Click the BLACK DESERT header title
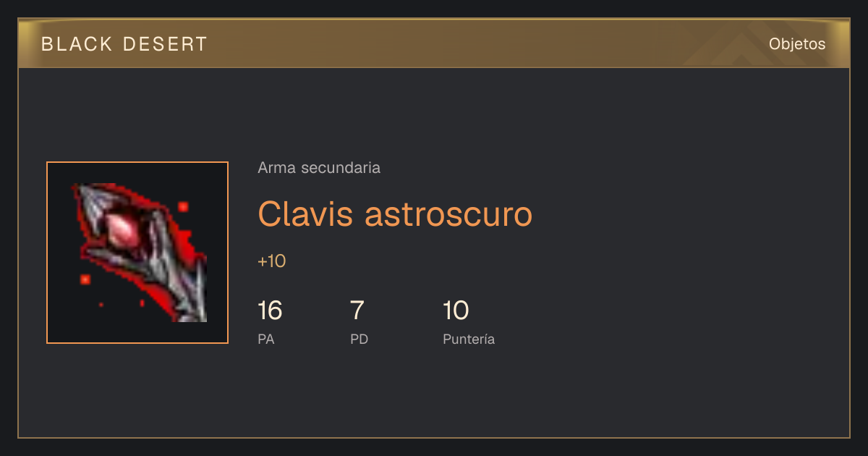 tap(124, 44)
